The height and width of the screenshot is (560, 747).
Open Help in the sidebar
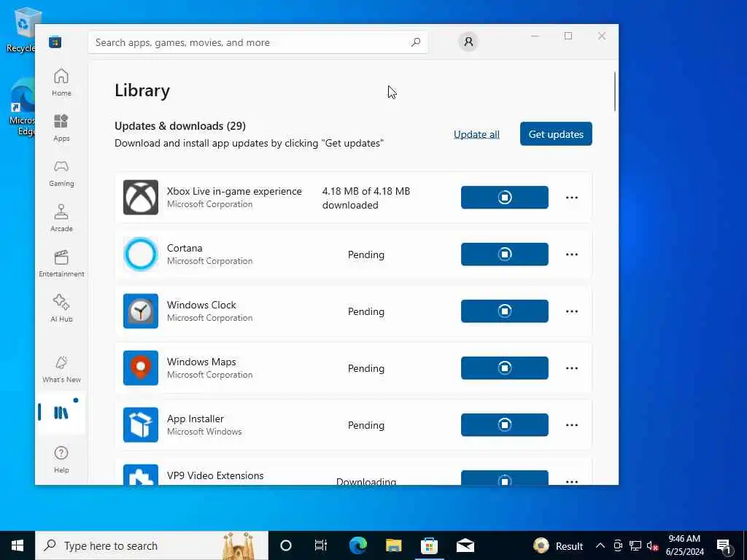(61, 459)
